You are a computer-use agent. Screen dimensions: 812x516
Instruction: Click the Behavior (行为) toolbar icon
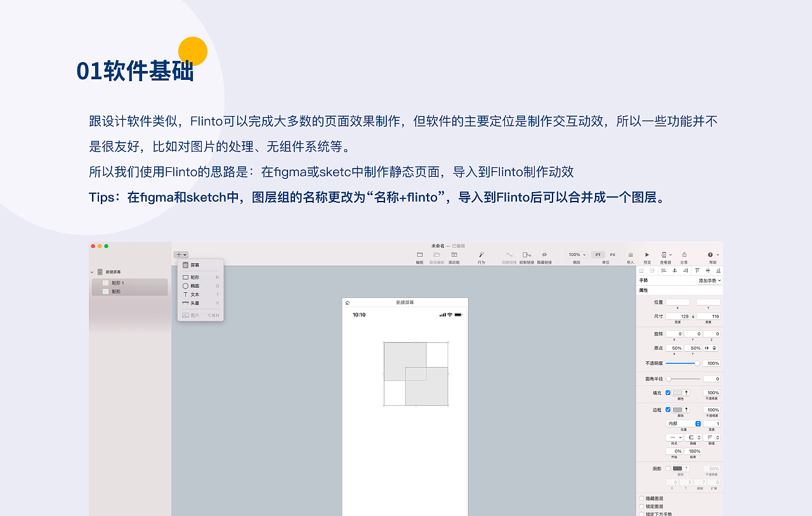pyautogui.click(x=481, y=254)
